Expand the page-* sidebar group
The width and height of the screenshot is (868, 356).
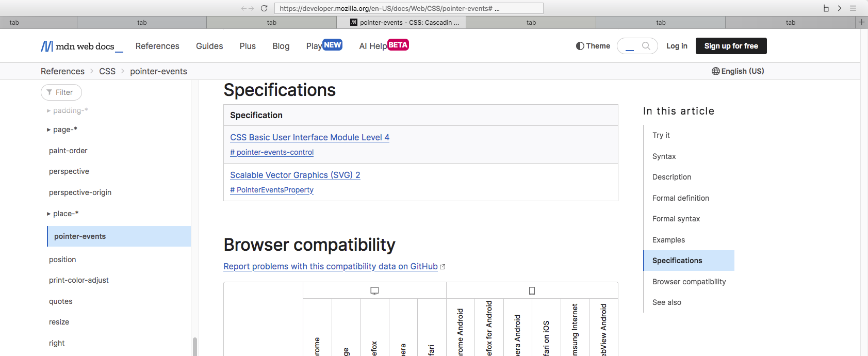(49, 130)
